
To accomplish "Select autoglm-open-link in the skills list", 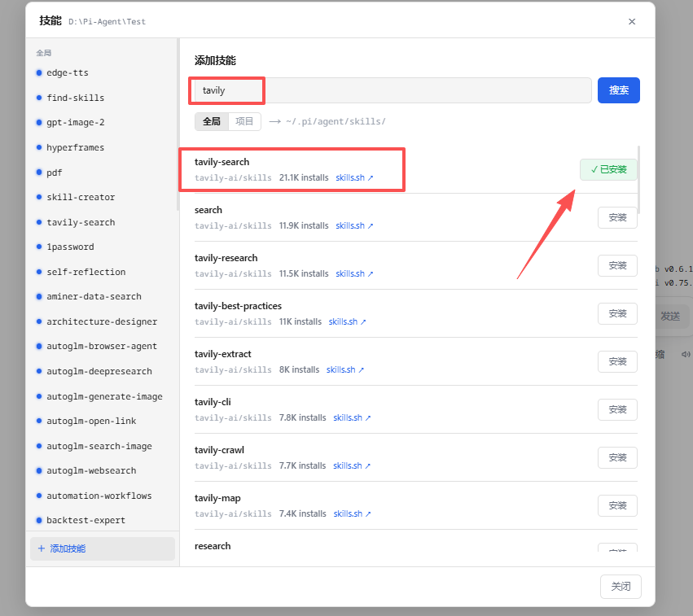I will (x=91, y=422).
